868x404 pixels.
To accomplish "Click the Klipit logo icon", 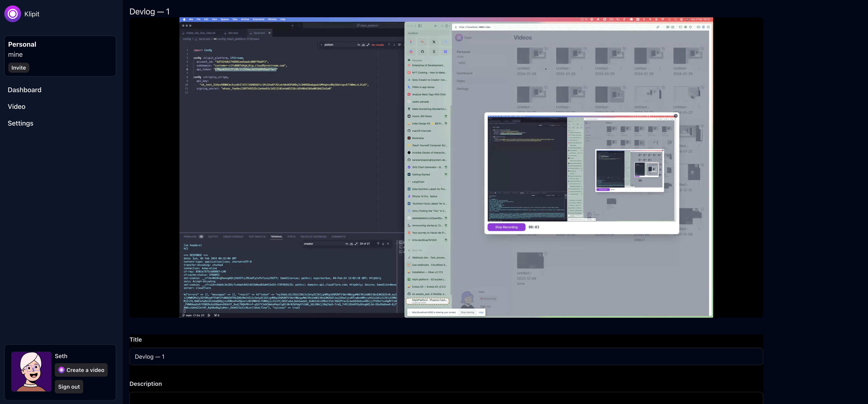I will click(x=13, y=14).
